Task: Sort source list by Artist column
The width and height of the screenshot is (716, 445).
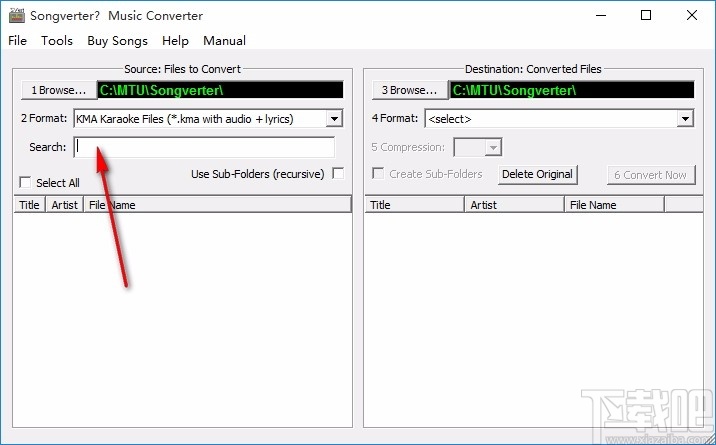Action: point(64,205)
